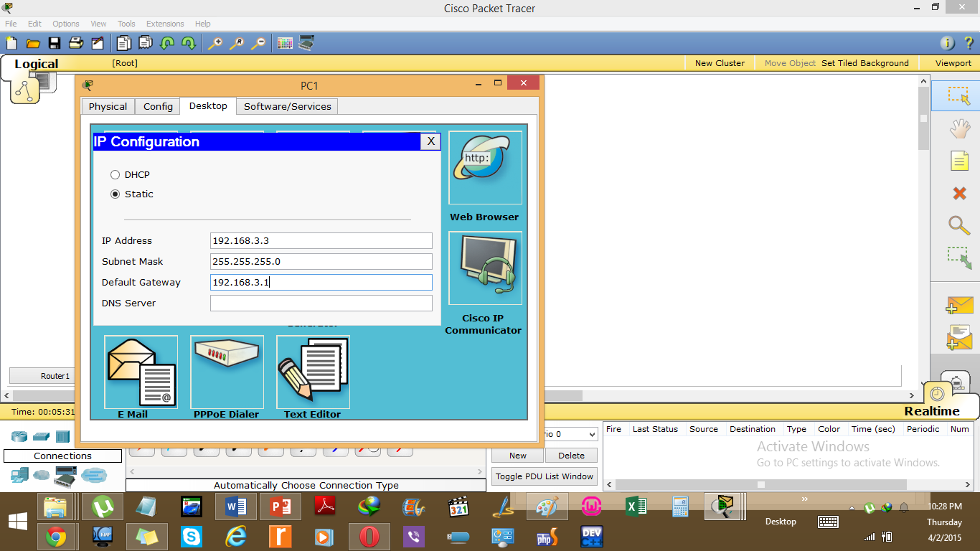Click the New file toolbar icon
The image size is (980, 551).
click(x=11, y=43)
